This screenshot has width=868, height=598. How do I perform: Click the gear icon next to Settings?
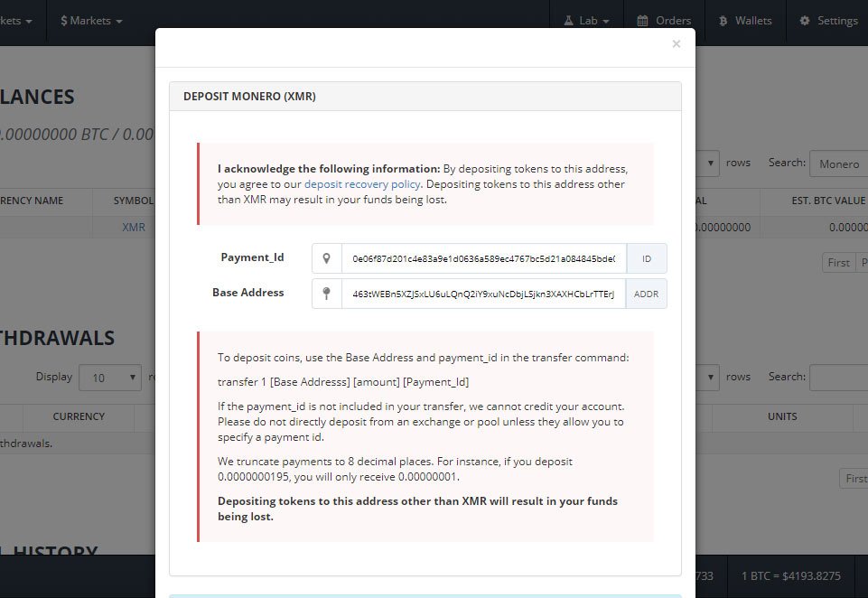click(805, 21)
